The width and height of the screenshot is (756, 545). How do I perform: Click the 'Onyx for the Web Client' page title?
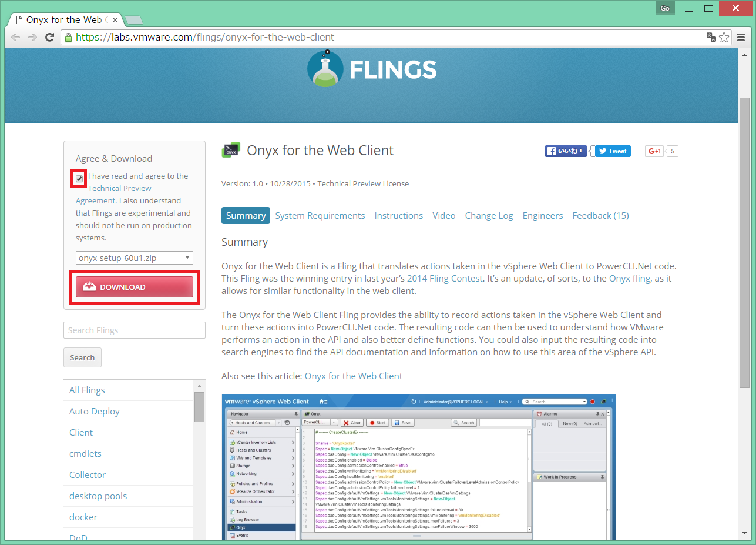[x=320, y=151]
